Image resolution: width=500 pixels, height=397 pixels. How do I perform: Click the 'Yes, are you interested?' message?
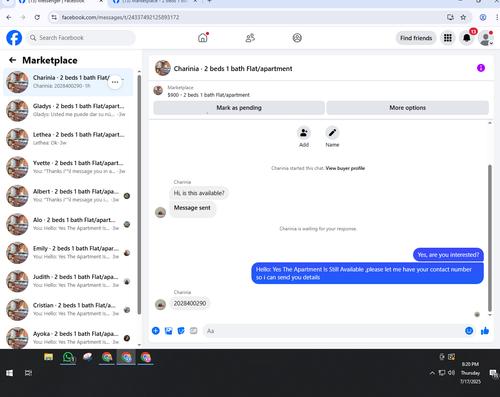coord(448,255)
